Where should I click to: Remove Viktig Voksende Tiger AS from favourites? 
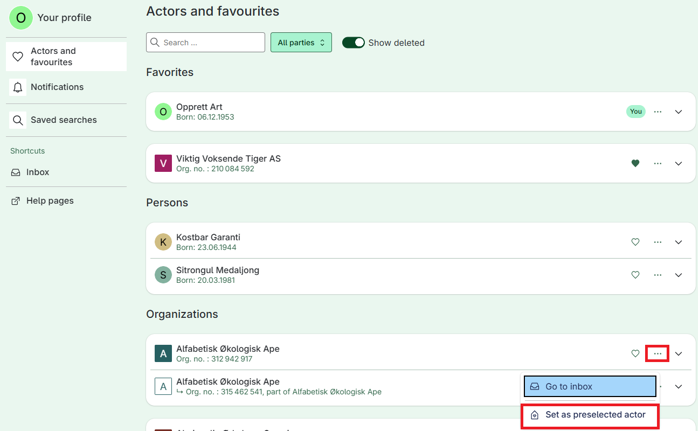(x=635, y=163)
